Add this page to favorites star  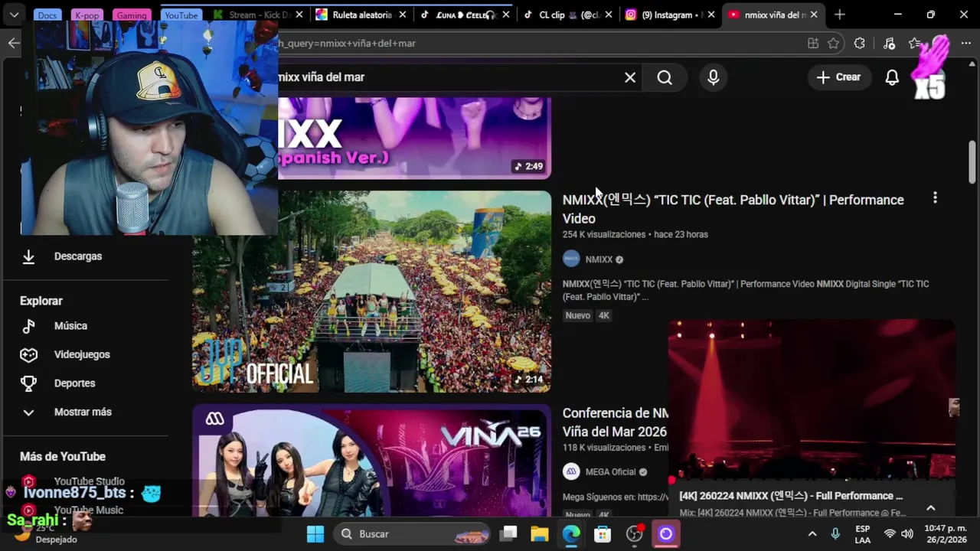click(834, 44)
